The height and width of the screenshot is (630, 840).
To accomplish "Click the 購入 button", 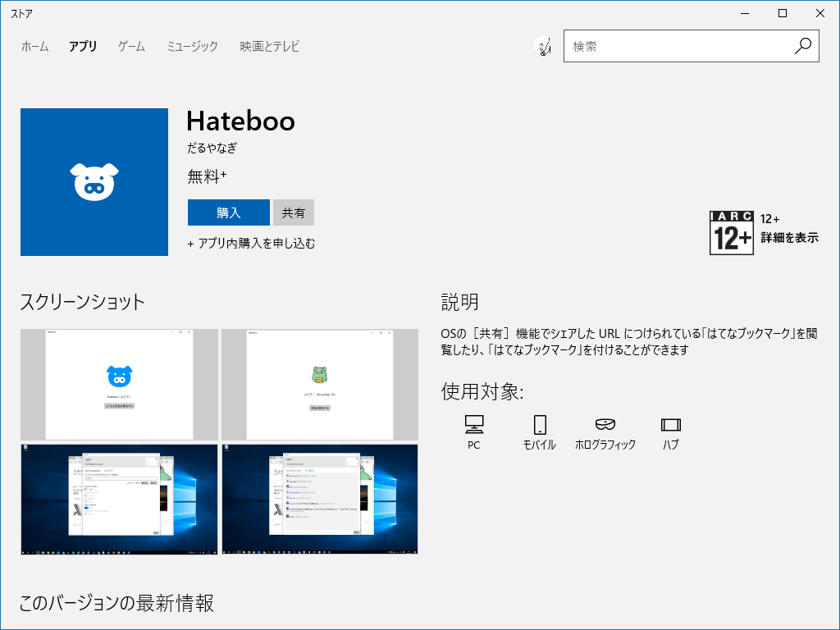I will [229, 212].
